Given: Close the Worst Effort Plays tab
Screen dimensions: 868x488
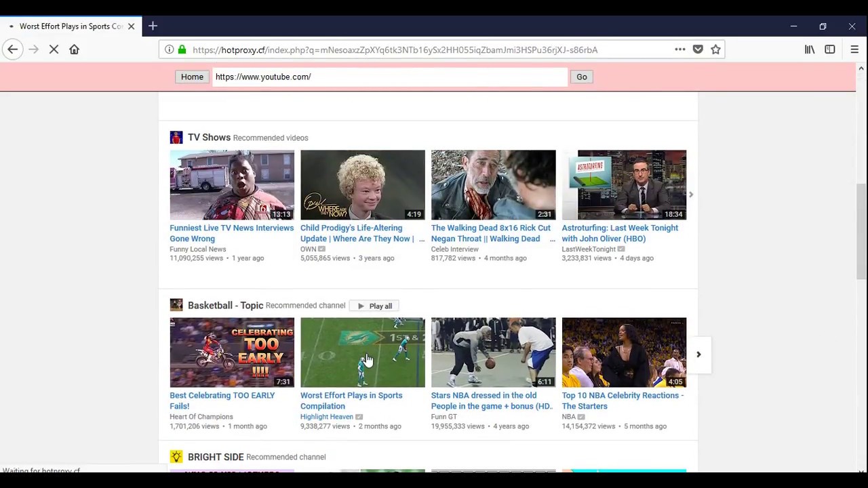Looking at the screenshot, I should (x=131, y=26).
